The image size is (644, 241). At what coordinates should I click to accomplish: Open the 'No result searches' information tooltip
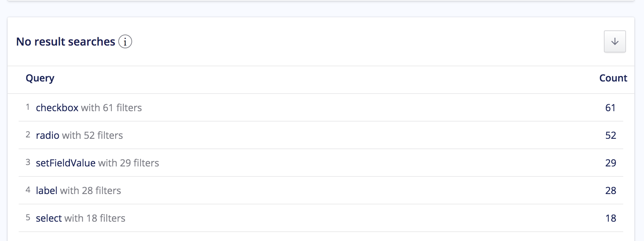pyautogui.click(x=125, y=42)
